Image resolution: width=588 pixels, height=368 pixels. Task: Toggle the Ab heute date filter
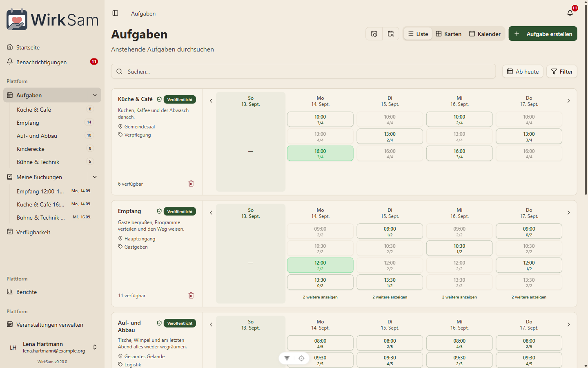[x=523, y=72]
